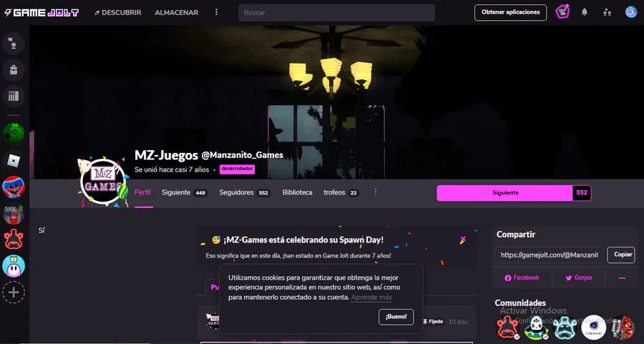Screen dimensions: 644x344
Task: Click the add community plus icon
Action: click(14, 293)
